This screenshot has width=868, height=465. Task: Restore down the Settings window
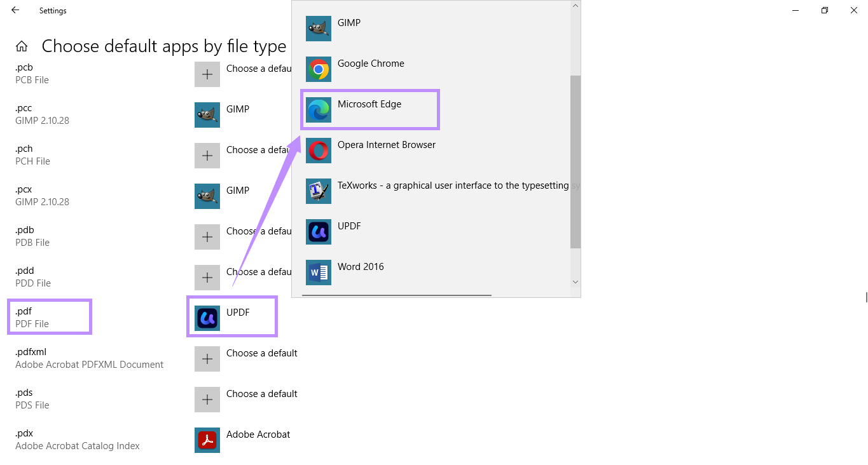click(x=825, y=10)
